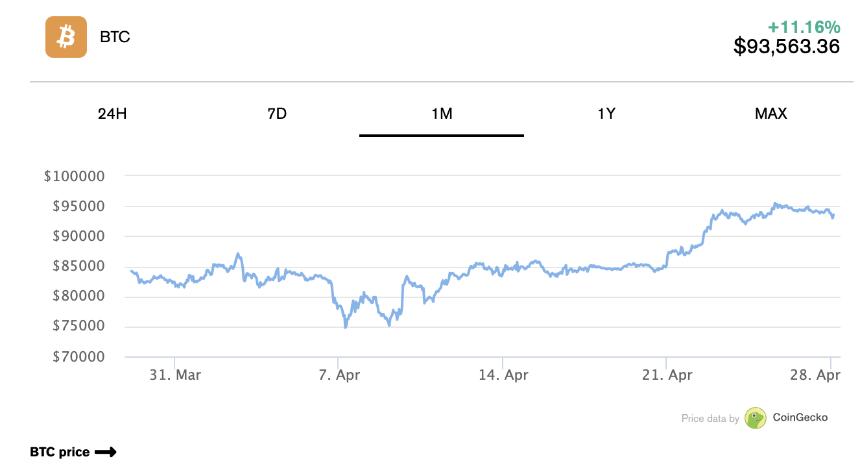Switch to the 24H time range
This screenshot has width=860, height=470.
click(x=112, y=114)
